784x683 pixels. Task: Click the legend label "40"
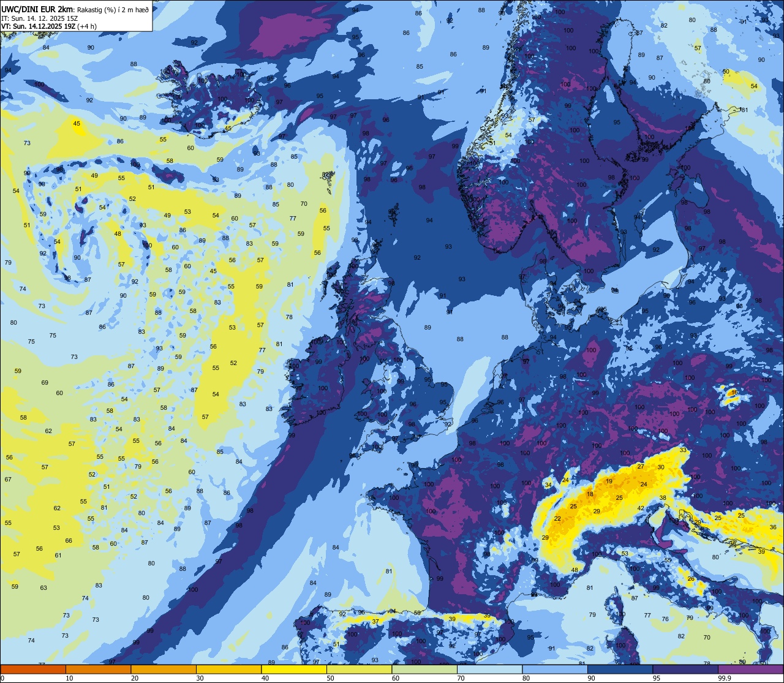coord(265,678)
